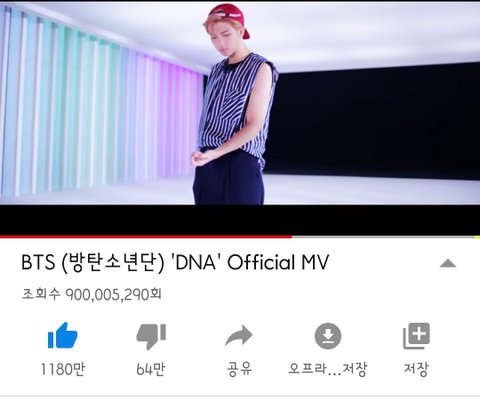Tap the thumbs-down dislike icon
The width and height of the screenshot is (480, 401).
[151, 336]
